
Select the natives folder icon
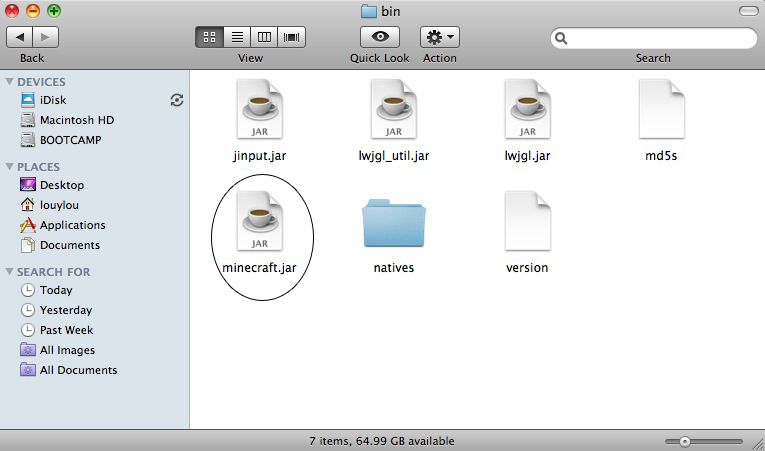[x=394, y=223]
